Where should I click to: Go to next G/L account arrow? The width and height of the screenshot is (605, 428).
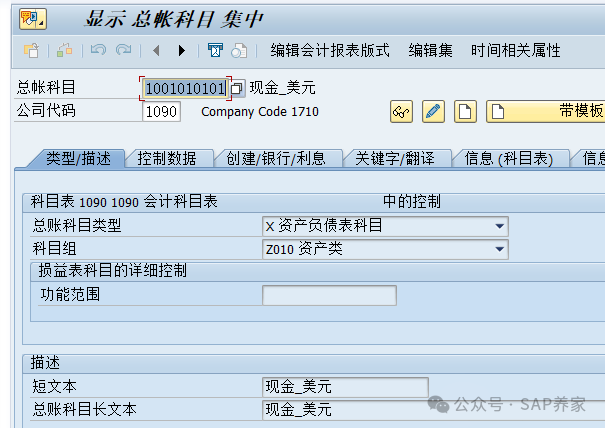pyautogui.click(x=182, y=51)
